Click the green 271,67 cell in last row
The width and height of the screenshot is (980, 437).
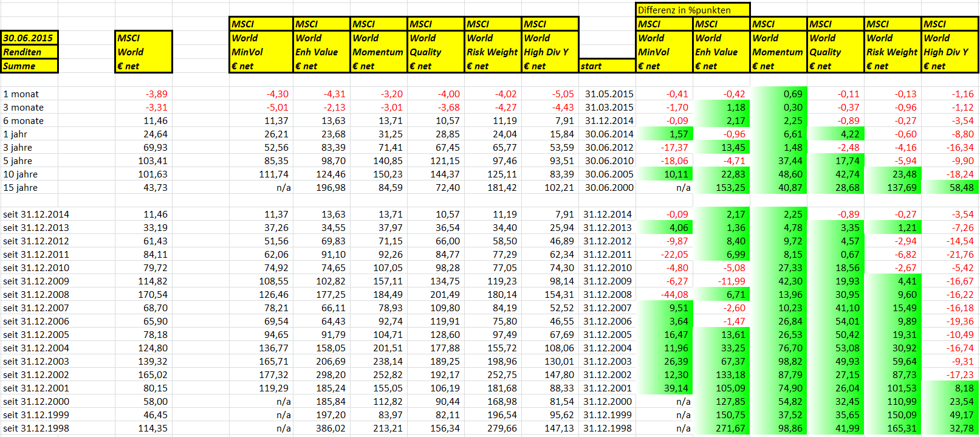[x=721, y=428]
